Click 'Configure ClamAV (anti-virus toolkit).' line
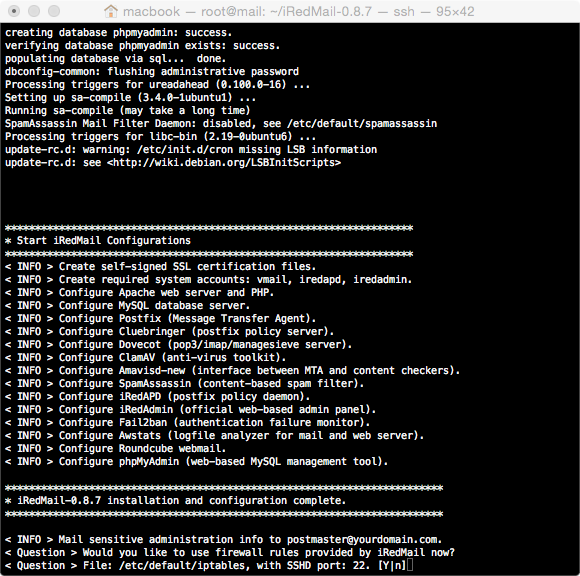The height and width of the screenshot is (576, 580). point(145,357)
